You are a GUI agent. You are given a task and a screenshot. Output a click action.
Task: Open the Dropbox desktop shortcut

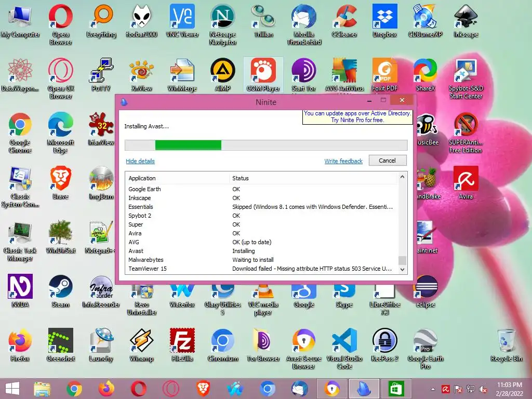pos(385,20)
